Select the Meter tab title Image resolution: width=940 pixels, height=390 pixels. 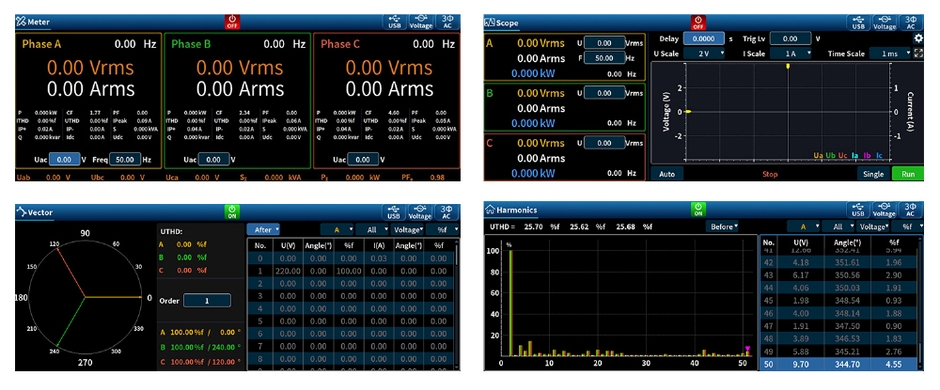[38, 23]
